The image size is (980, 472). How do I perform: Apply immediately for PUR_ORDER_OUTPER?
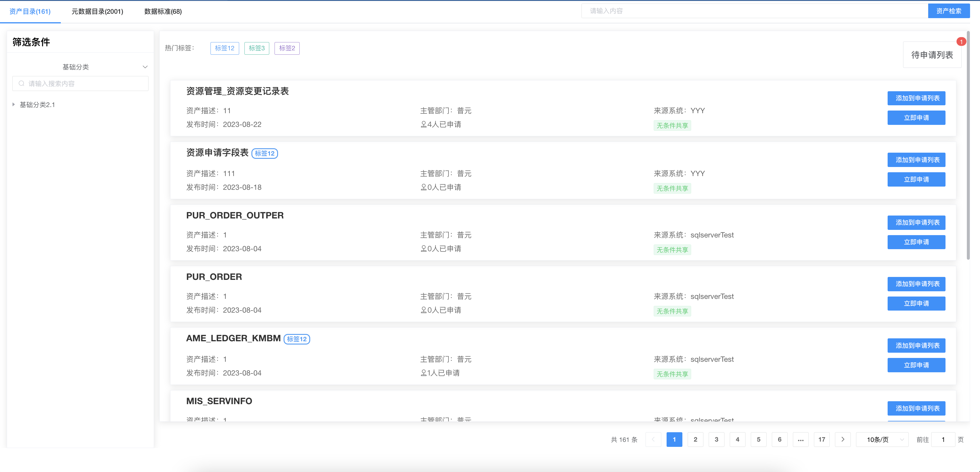pyautogui.click(x=916, y=242)
